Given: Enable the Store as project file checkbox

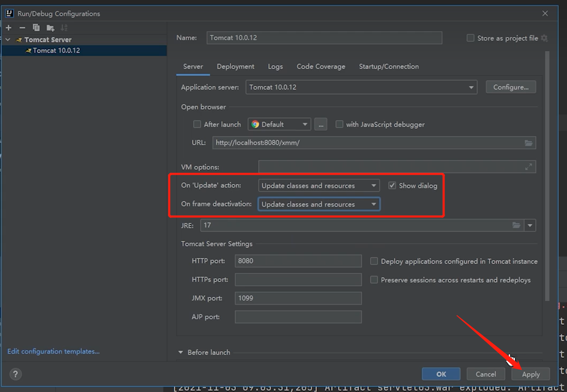Looking at the screenshot, I should tap(471, 38).
